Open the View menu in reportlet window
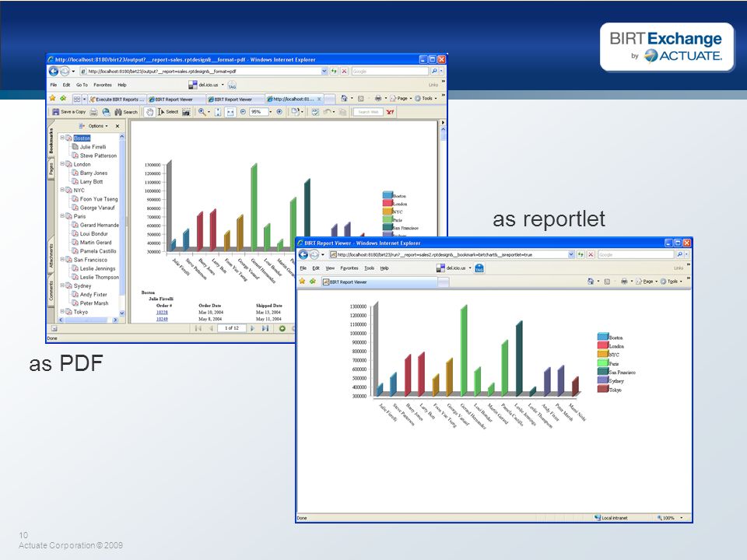The image size is (747, 560). [x=330, y=268]
